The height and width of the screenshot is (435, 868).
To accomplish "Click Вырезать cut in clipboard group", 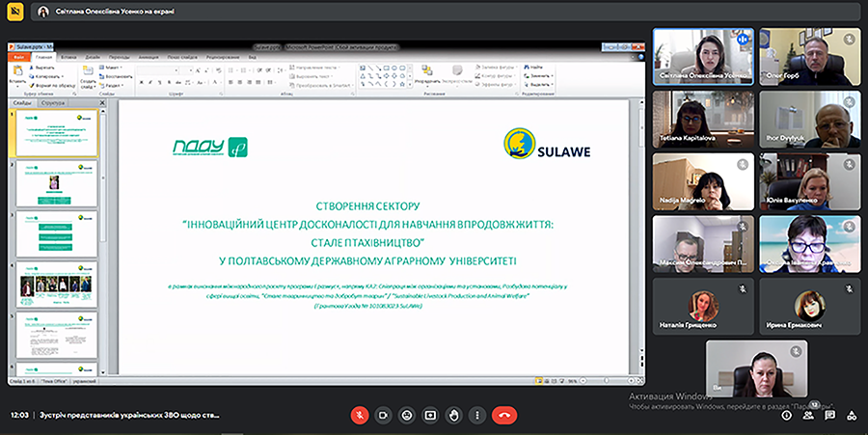I will pos(42,68).
